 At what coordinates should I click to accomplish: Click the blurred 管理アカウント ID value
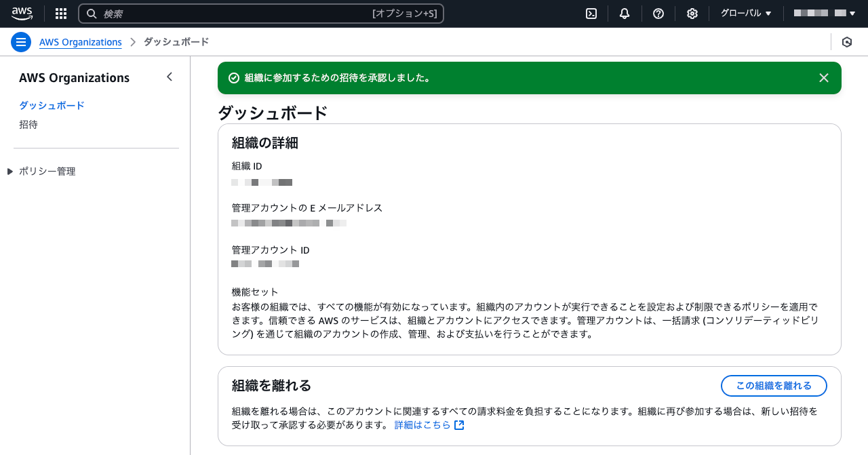pos(265,264)
